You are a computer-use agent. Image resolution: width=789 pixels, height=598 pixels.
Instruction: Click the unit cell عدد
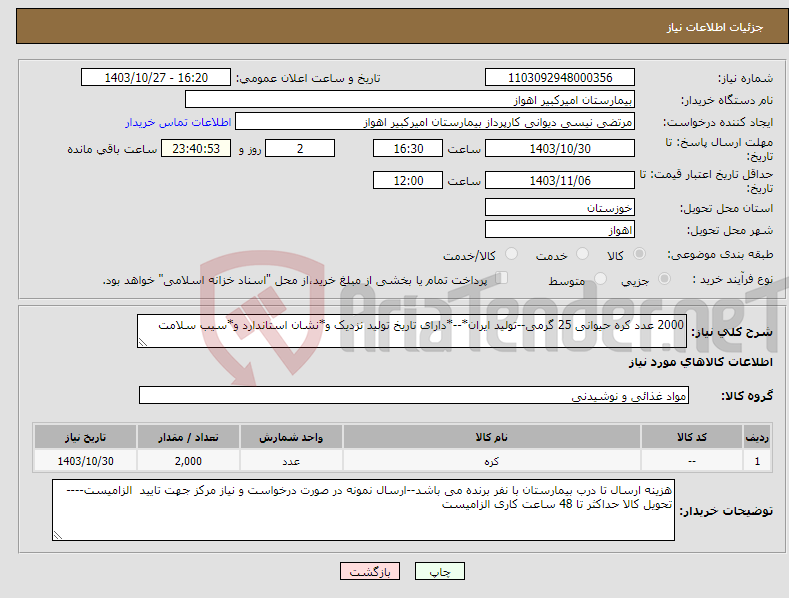pos(291,461)
